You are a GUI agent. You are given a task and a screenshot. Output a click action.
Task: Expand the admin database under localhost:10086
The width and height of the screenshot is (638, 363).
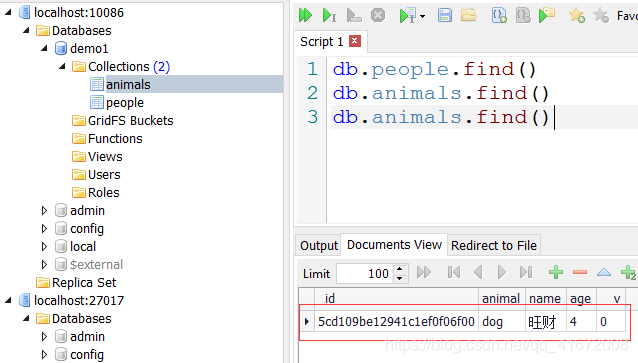[44, 210]
